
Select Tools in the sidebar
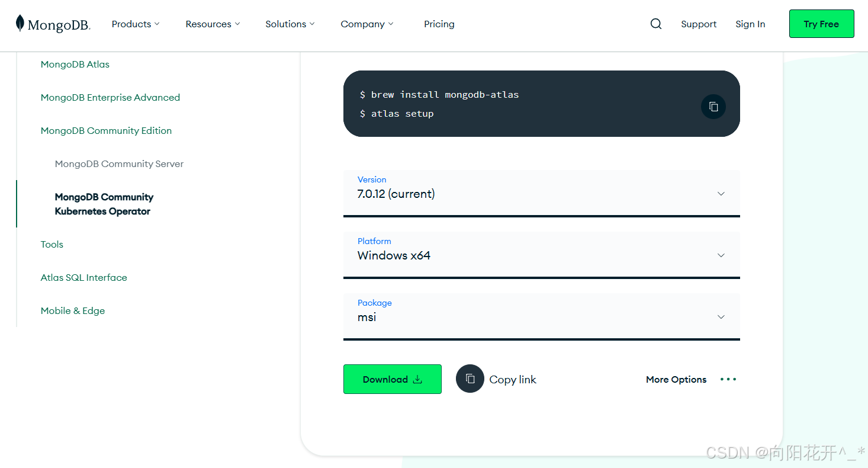52,244
